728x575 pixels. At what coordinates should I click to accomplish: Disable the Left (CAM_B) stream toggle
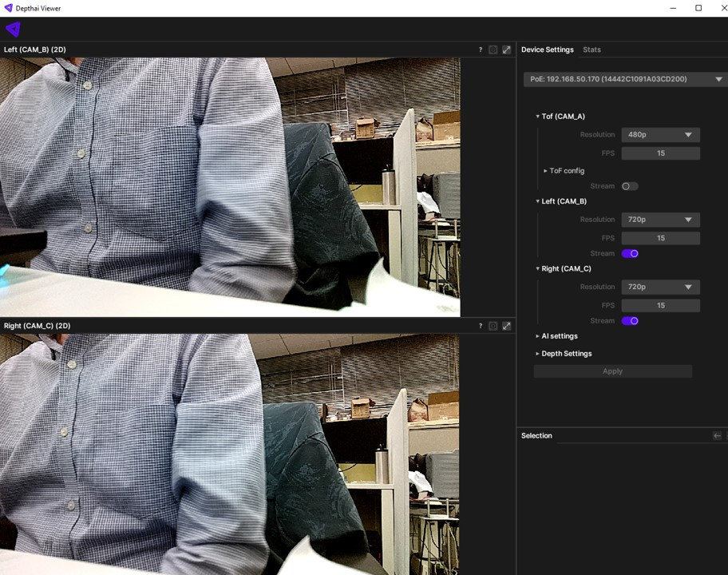[x=630, y=254]
